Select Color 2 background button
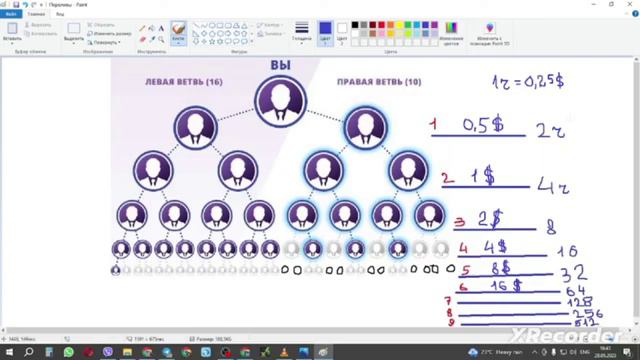The image size is (640, 360). (342, 33)
